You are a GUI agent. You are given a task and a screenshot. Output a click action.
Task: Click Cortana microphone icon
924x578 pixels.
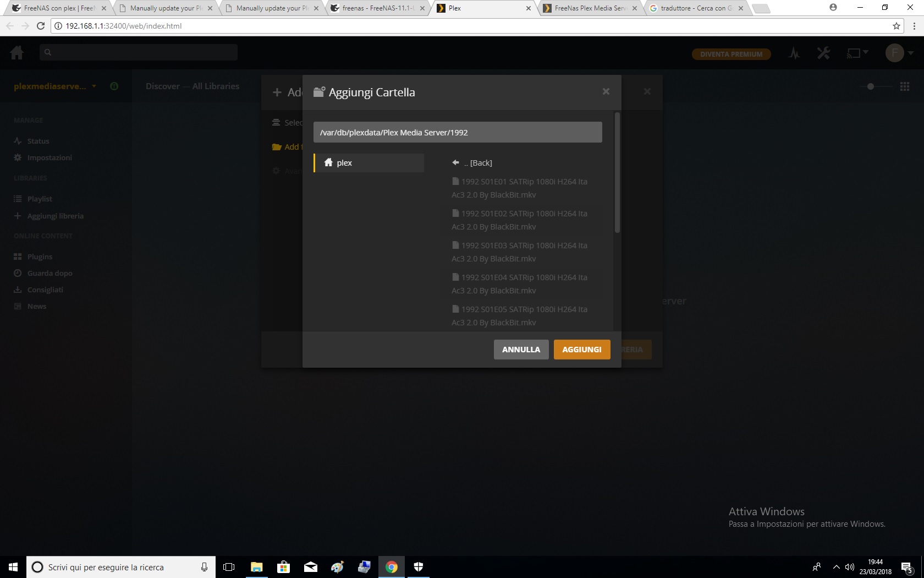204,567
